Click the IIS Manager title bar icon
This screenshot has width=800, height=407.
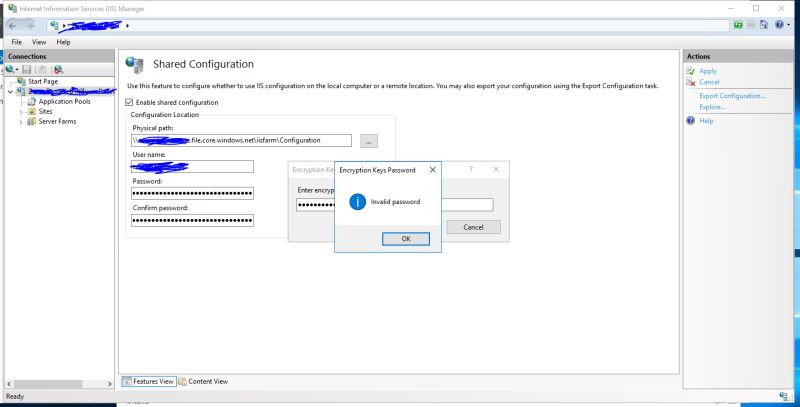tap(12, 8)
